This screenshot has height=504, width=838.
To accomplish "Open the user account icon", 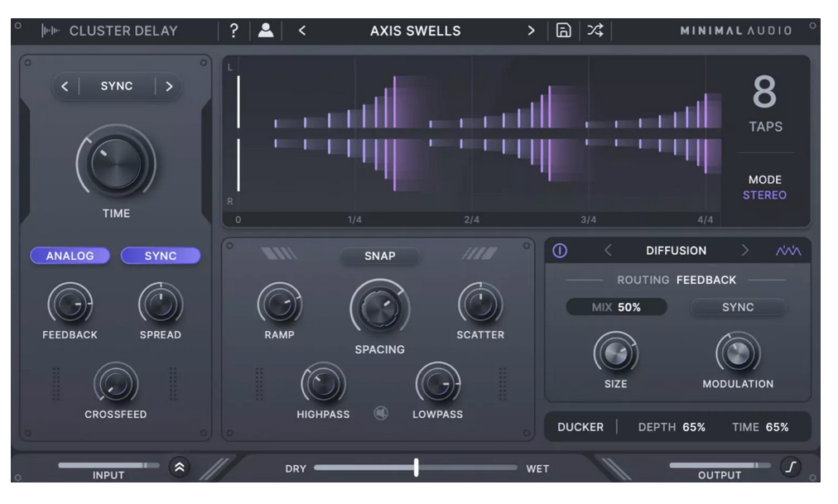I will (266, 31).
